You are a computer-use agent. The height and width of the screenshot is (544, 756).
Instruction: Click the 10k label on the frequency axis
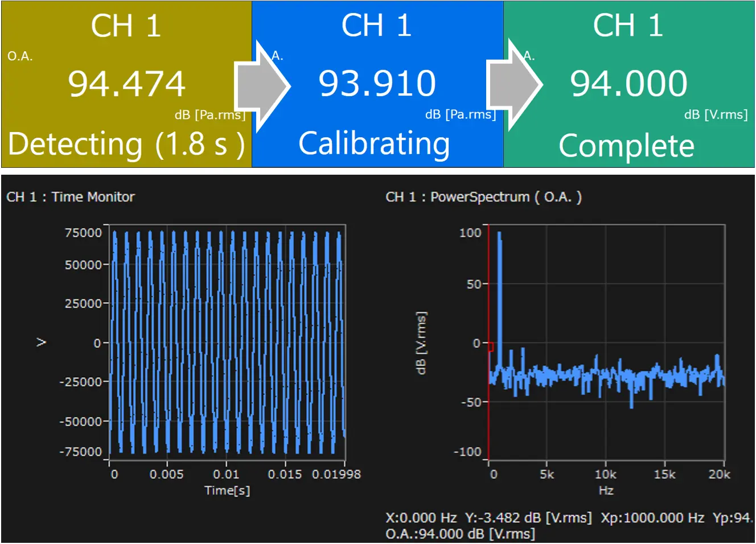pyautogui.click(x=606, y=475)
